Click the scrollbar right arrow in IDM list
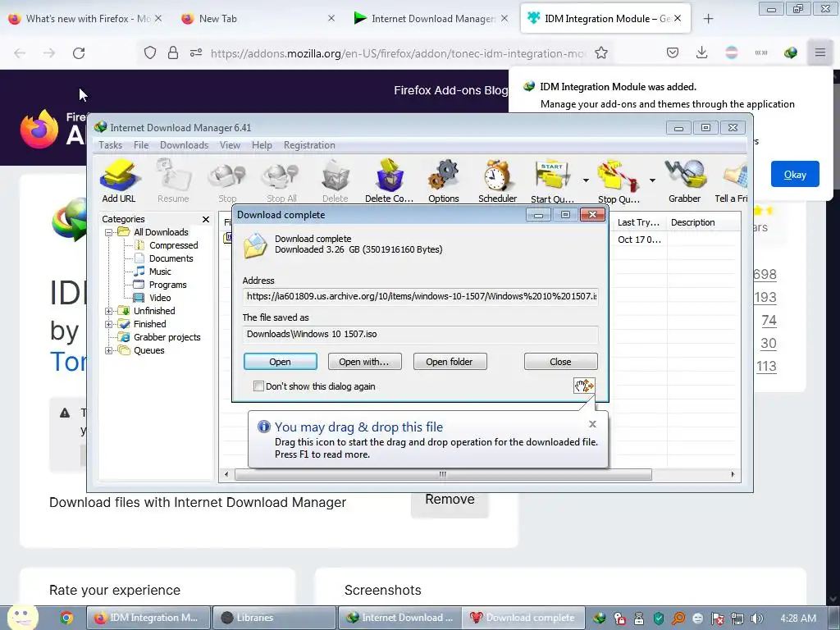Image resolution: width=840 pixels, height=630 pixels. click(x=733, y=474)
